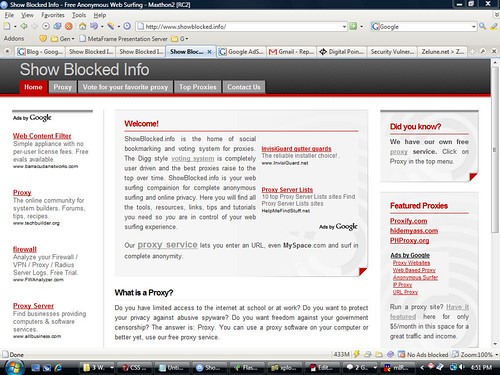Screen dimensions: 500x375
Task: Click the Web Content Filter ad link
Action: pos(42,136)
